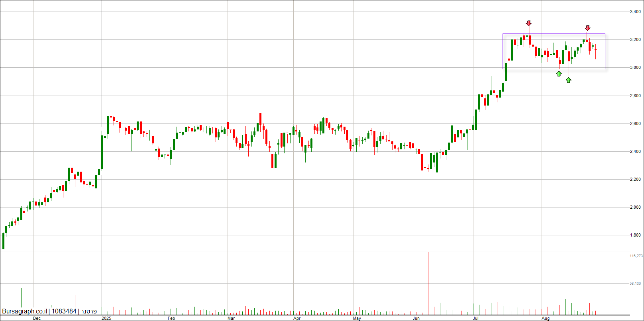This screenshot has width=644, height=321.
Task: Click the 3,400 price axis label
Action: pos(635,12)
